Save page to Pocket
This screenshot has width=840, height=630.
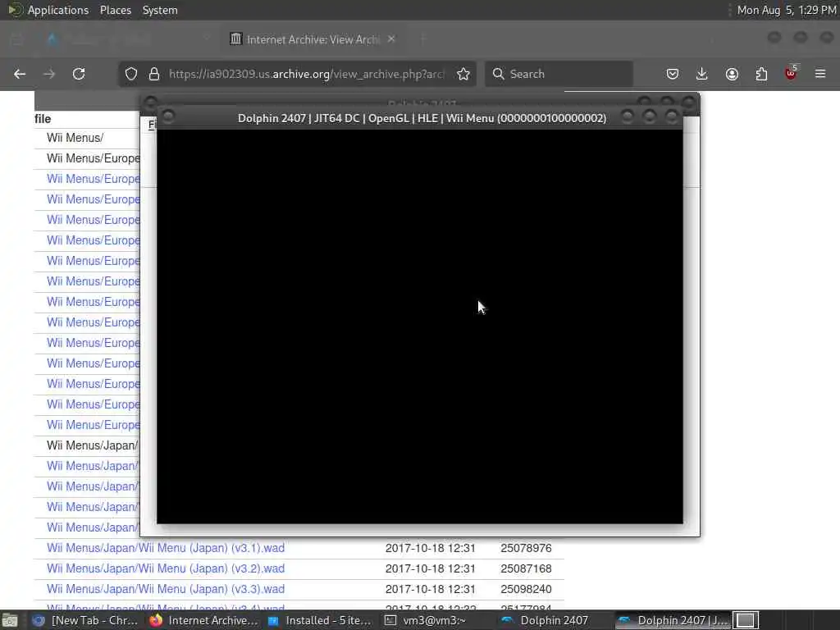click(x=673, y=74)
